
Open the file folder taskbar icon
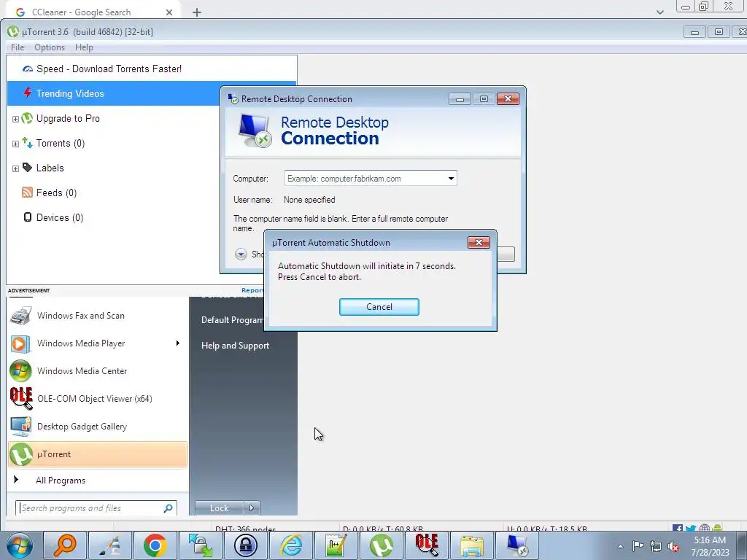pyautogui.click(x=472, y=545)
